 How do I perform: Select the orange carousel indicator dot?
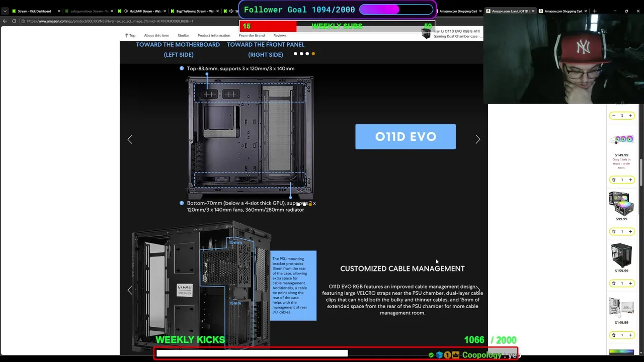(313, 54)
